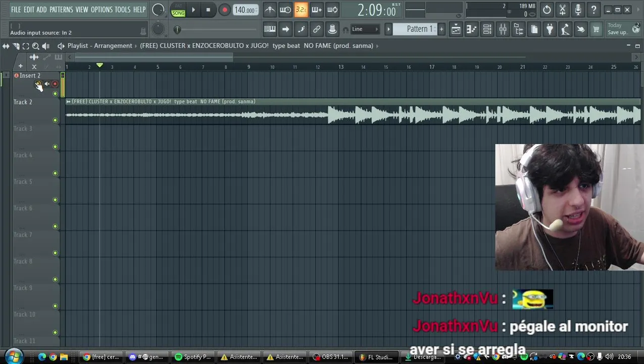Viewport: 644px width, 364px height.
Task: Open the Line snap dropdown
Action: pyautogui.click(x=366, y=29)
